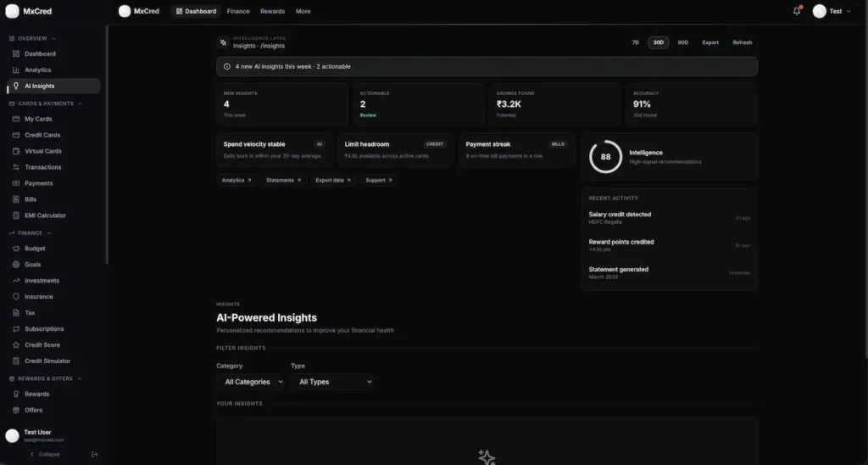Click the Refresh button

743,42
